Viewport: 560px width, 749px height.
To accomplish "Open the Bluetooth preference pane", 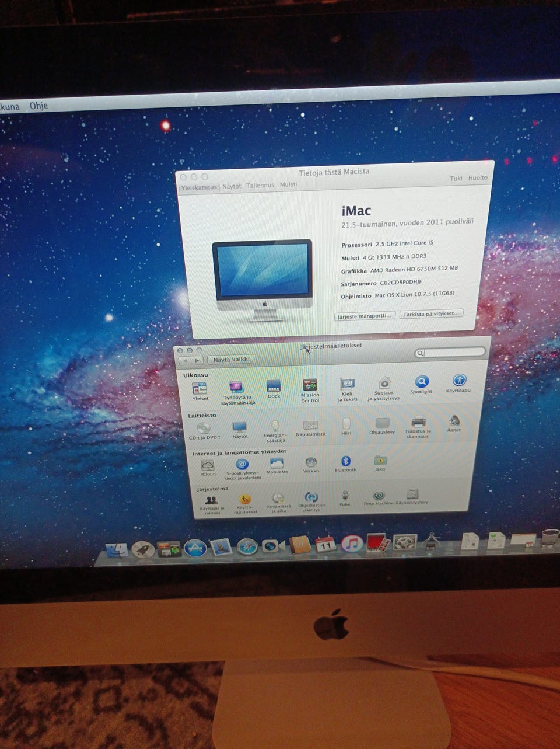I will pos(345,464).
